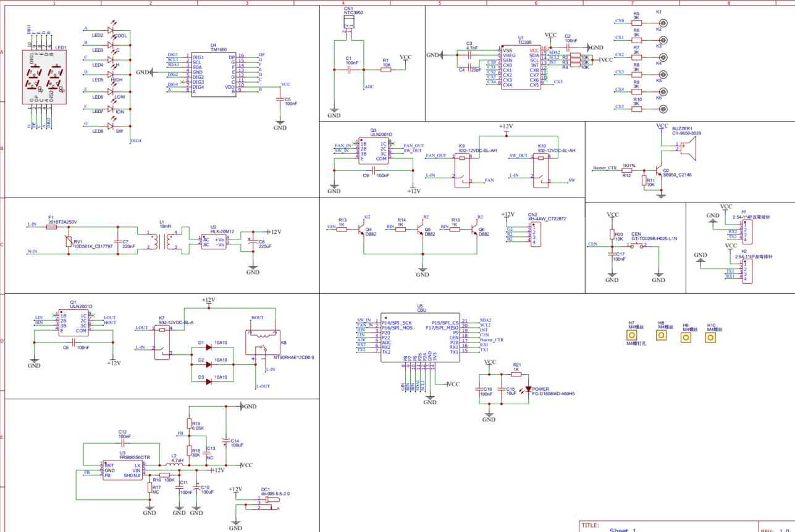Select the COOL indicator LED2 symbol
Viewport: 795px width, 532px height.
(x=111, y=30)
